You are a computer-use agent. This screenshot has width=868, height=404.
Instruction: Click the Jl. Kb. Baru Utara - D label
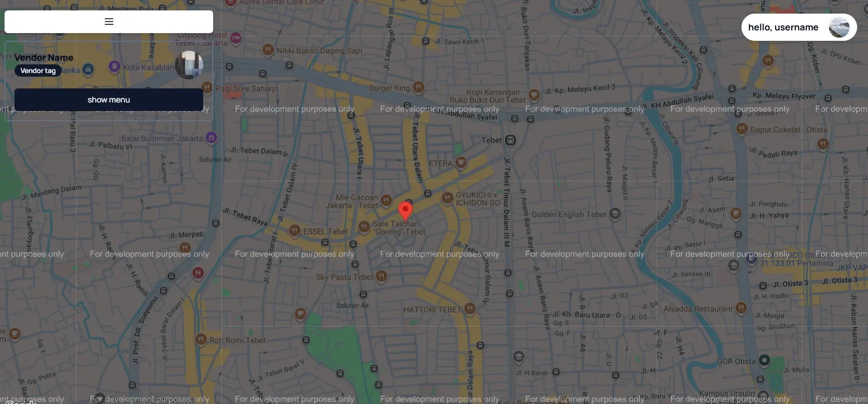pos(585,314)
